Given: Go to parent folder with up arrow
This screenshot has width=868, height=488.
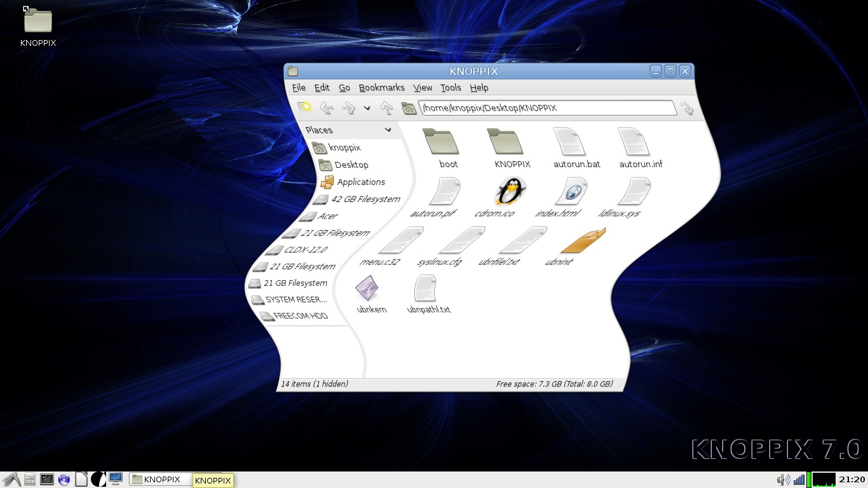Looking at the screenshot, I should click(x=386, y=109).
